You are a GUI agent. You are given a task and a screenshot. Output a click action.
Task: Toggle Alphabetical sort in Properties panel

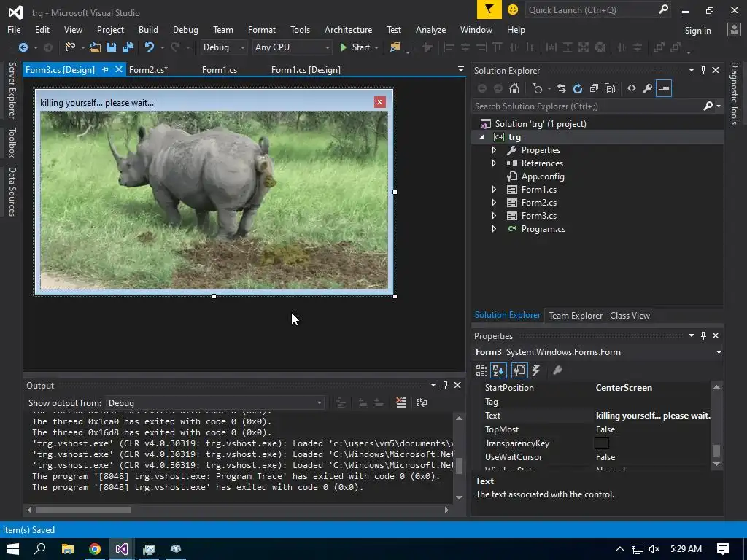(x=499, y=370)
